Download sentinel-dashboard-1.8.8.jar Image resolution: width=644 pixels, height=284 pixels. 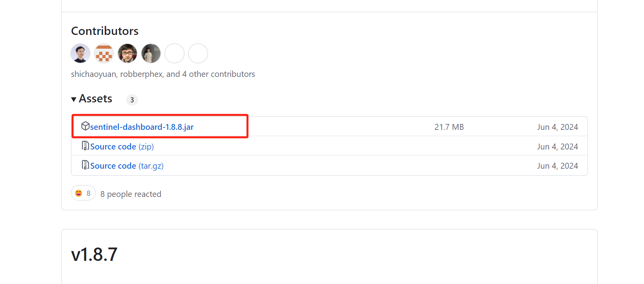(142, 127)
